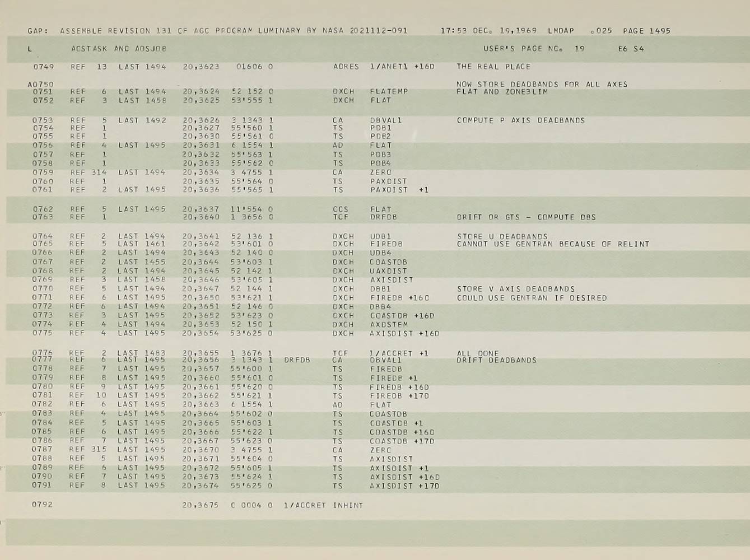The image size is (750, 560).
Task: Click the "REF 314" reference count
Action: tap(88, 172)
